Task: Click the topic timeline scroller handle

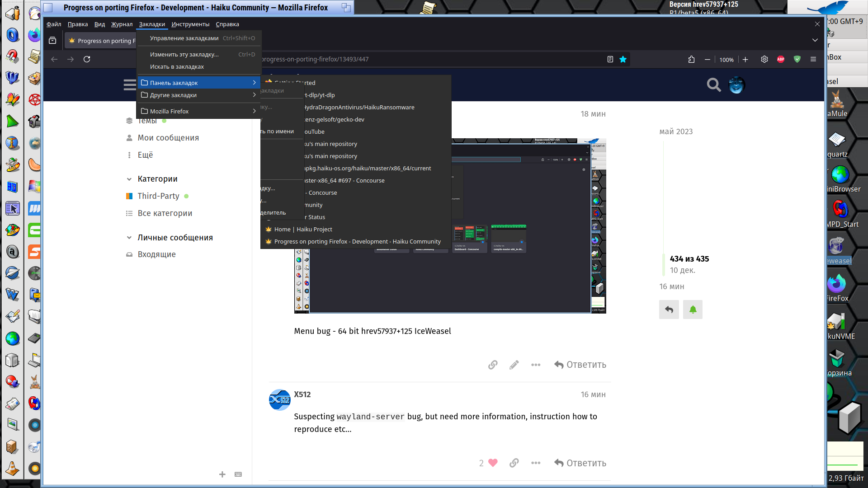Action: coord(664,264)
